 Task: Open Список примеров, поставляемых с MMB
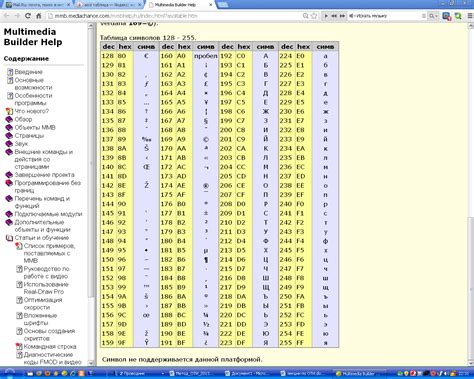[49, 253]
